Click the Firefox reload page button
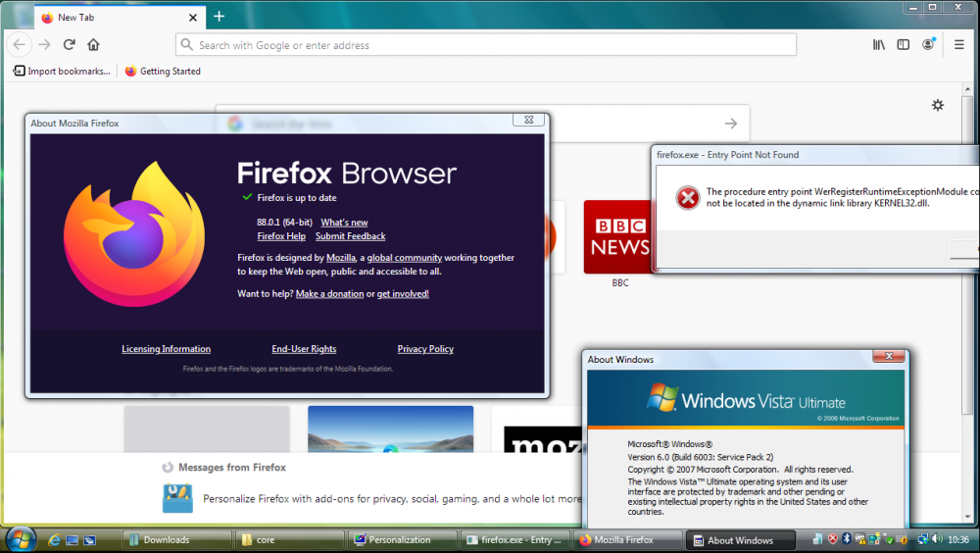980x553 pixels. click(x=70, y=45)
